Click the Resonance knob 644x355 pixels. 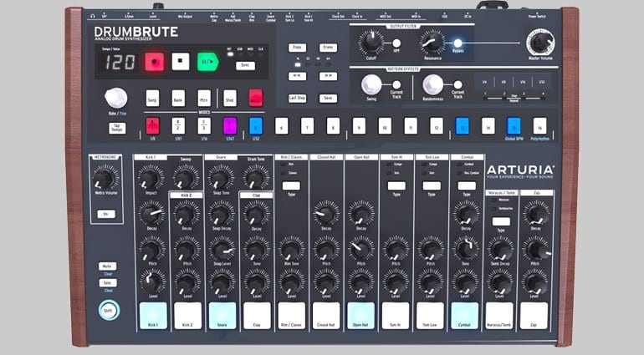click(x=432, y=43)
